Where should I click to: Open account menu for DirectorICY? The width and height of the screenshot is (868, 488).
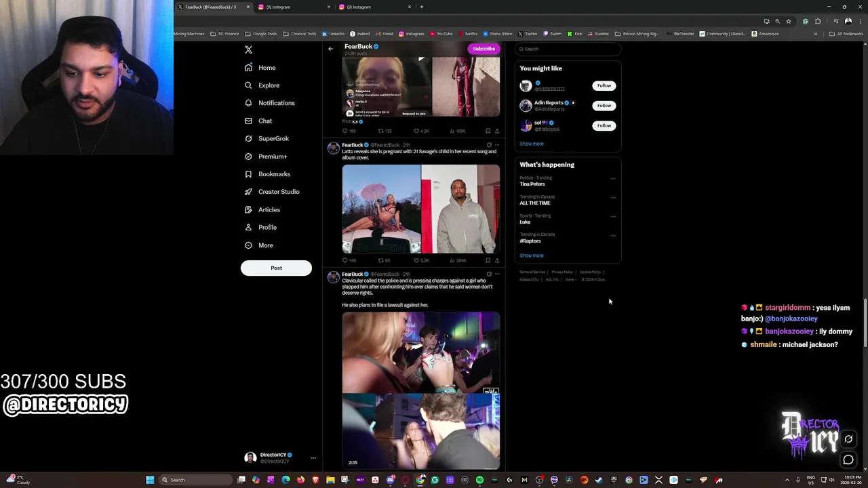[281, 457]
